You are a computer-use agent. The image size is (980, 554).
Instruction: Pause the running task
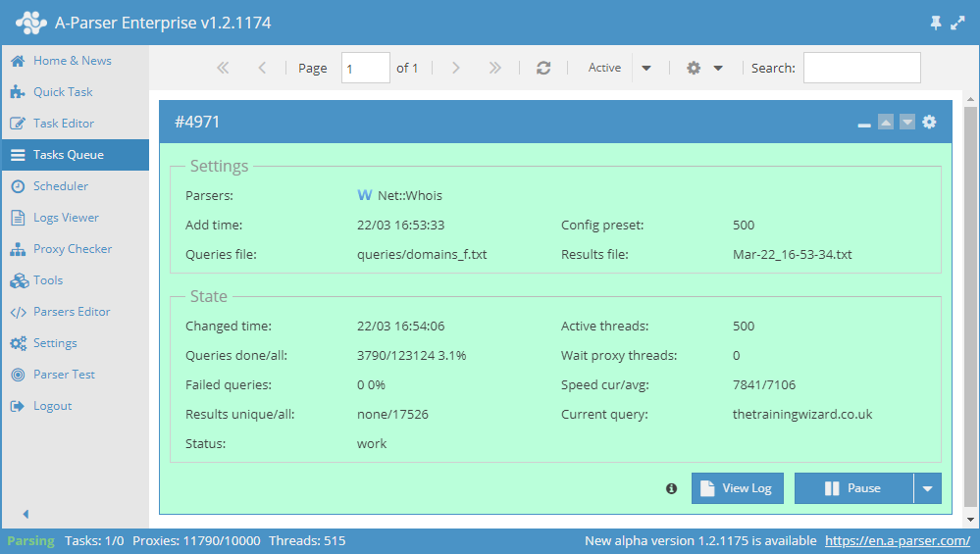852,488
